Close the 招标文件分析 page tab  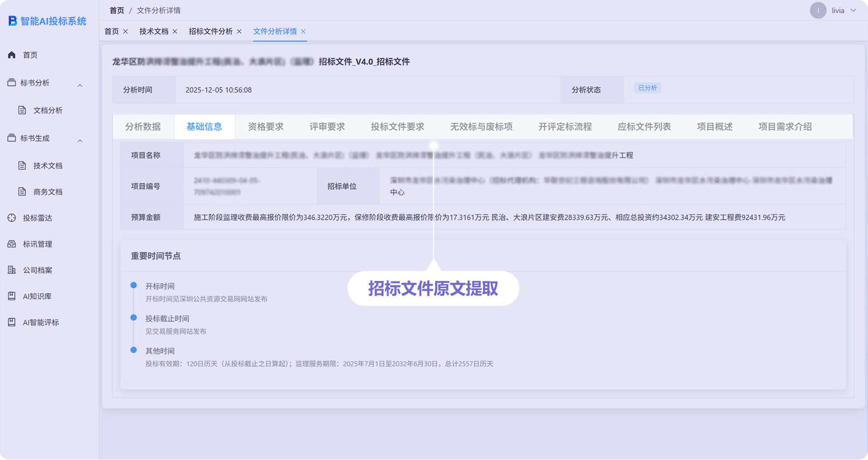(239, 32)
